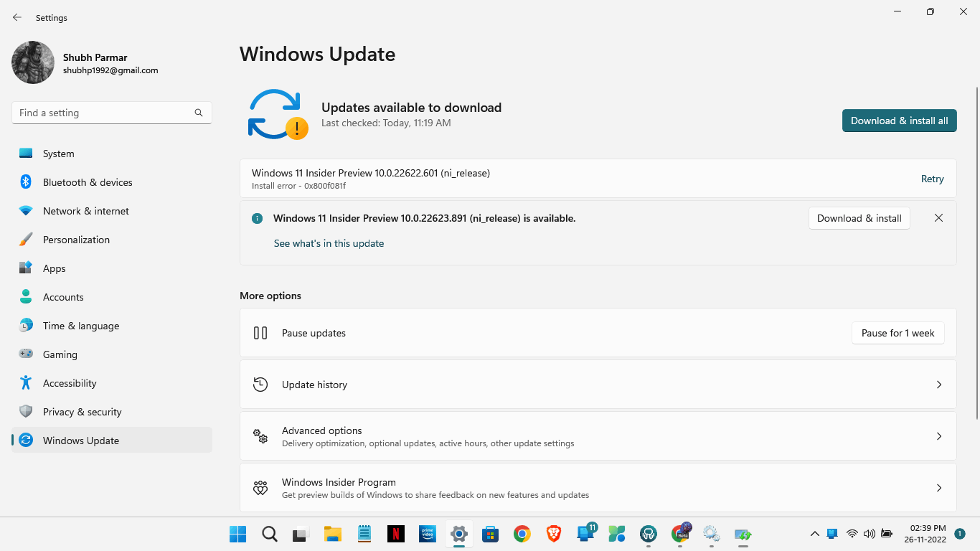
Task: Open Accounts settings
Action: (x=112, y=297)
